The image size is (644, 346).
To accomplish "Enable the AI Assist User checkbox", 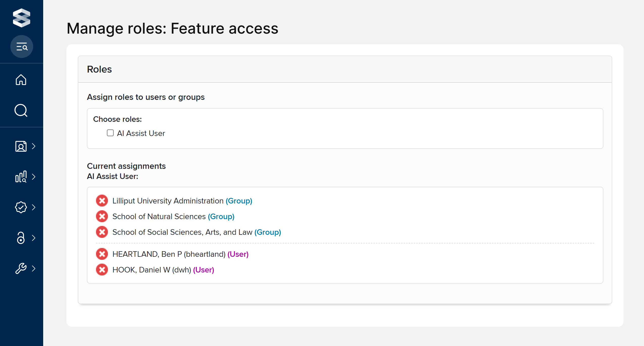I will coord(110,133).
